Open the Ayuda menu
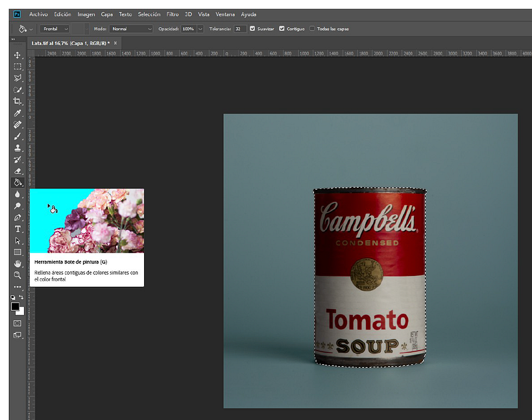Image resolution: width=532 pixels, height=420 pixels. 248,14
